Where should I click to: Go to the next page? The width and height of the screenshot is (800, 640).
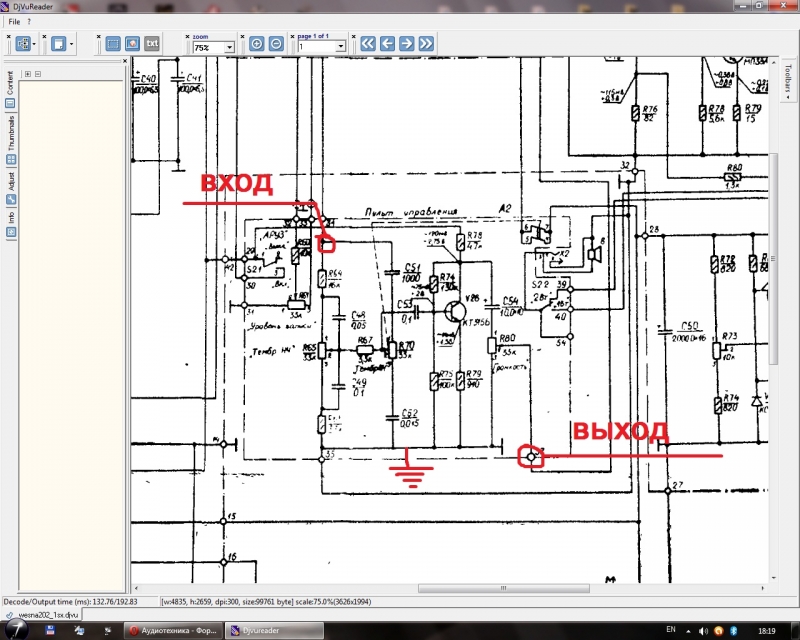tap(407, 44)
